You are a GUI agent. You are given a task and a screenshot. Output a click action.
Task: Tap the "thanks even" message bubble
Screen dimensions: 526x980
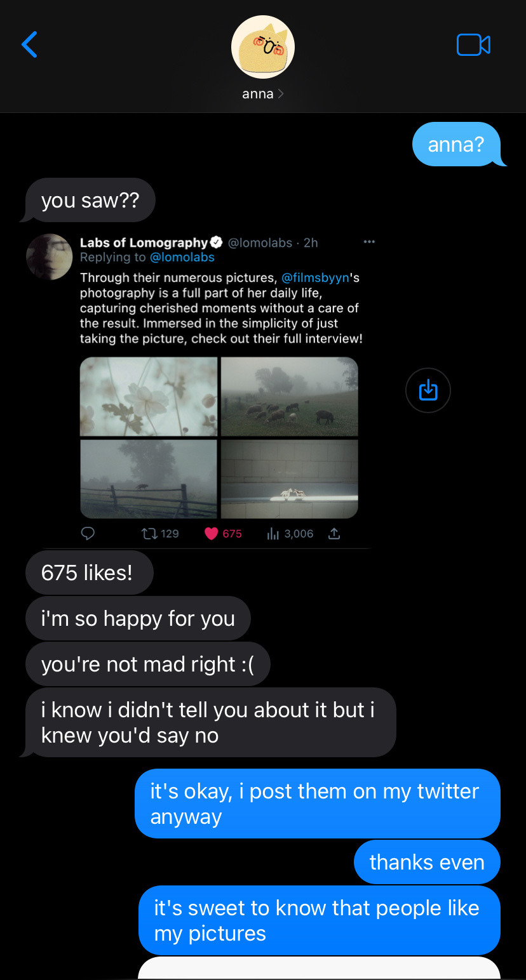click(427, 862)
